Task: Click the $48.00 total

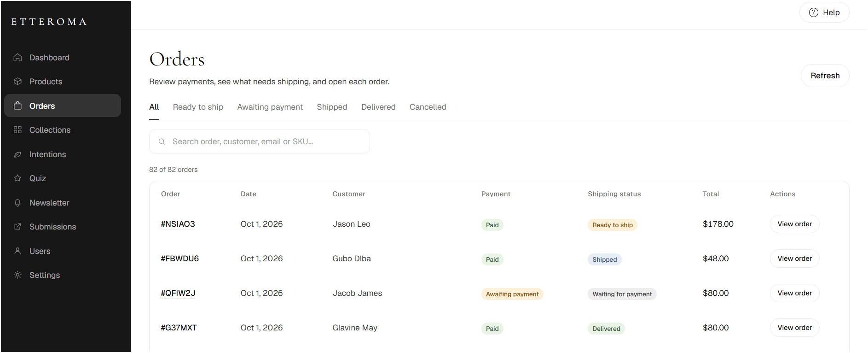Action: pyautogui.click(x=716, y=259)
